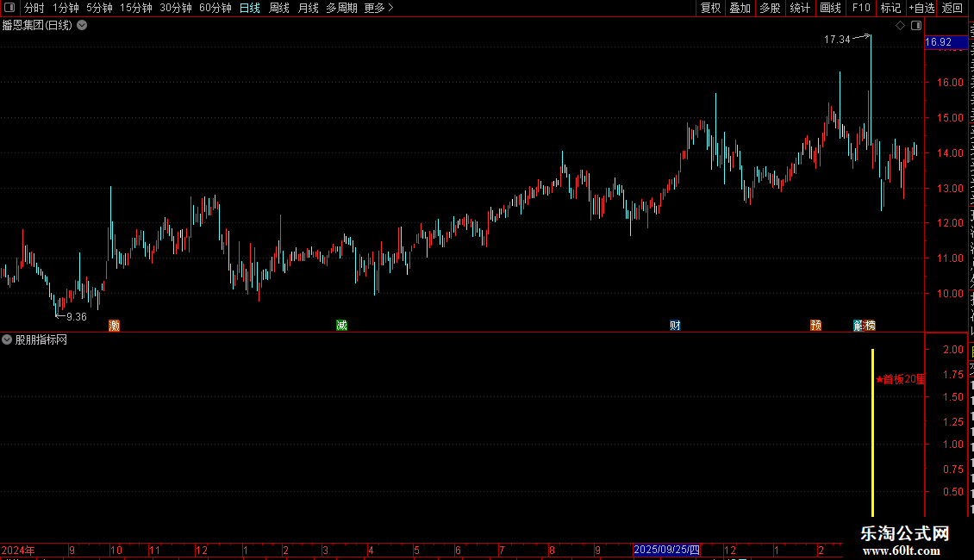Toggle the left sidebar panel icon
974x560 pixels.
click(x=9, y=8)
